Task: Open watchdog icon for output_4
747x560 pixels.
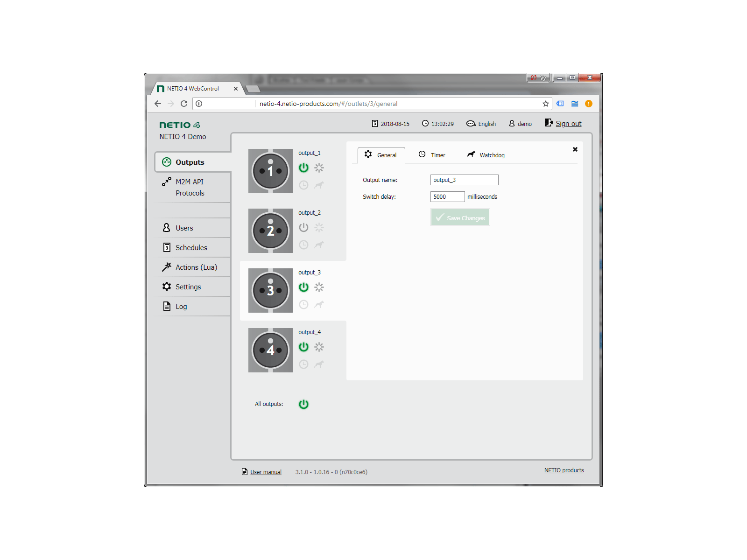Action: pos(319,364)
